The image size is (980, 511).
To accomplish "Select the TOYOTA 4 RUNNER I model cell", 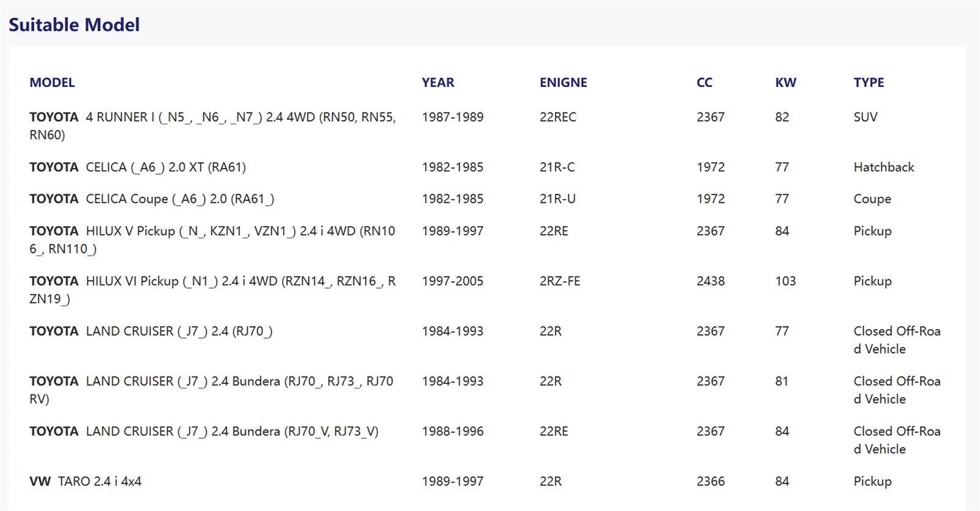I will [213, 126].
